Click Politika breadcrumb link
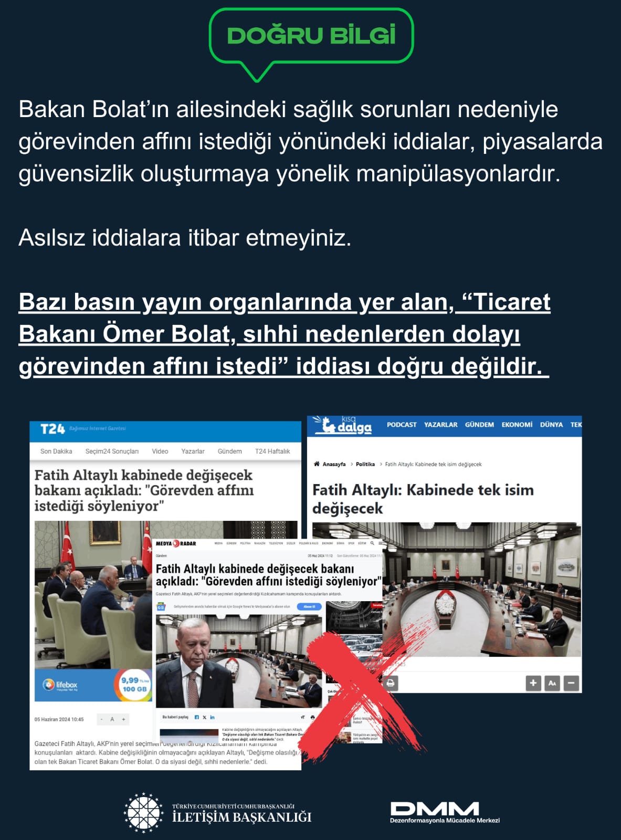 (x=365, y=464)
